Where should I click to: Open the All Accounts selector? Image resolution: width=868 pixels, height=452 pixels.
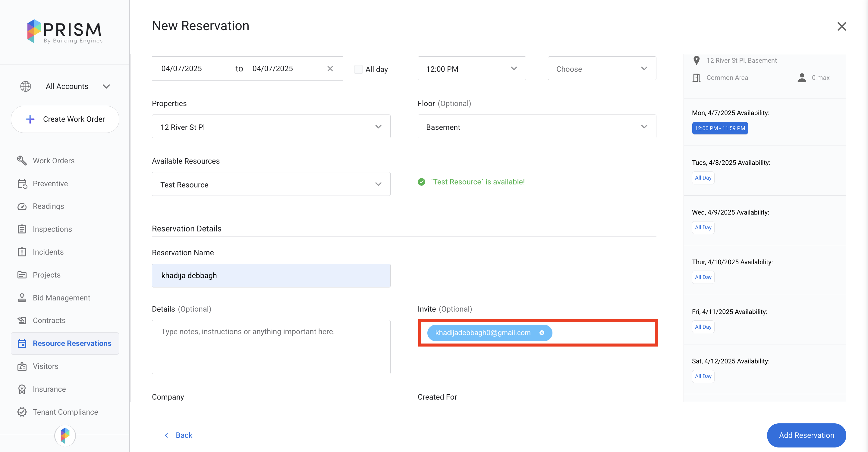click(67, 86)
